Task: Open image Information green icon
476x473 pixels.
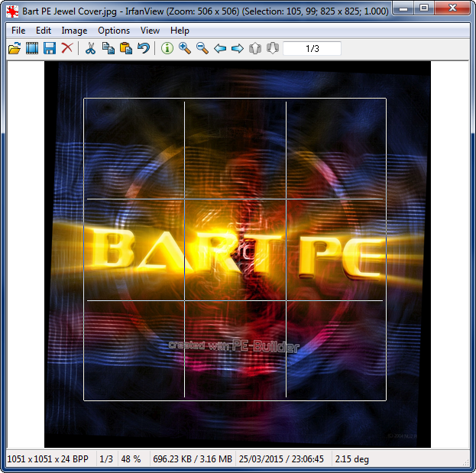Action: [x=167, y=48]
